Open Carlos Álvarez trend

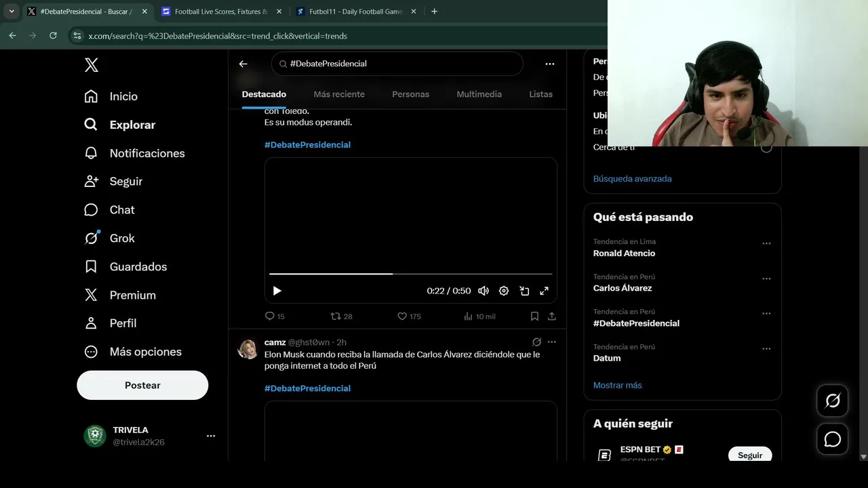[x=623, y=288]
